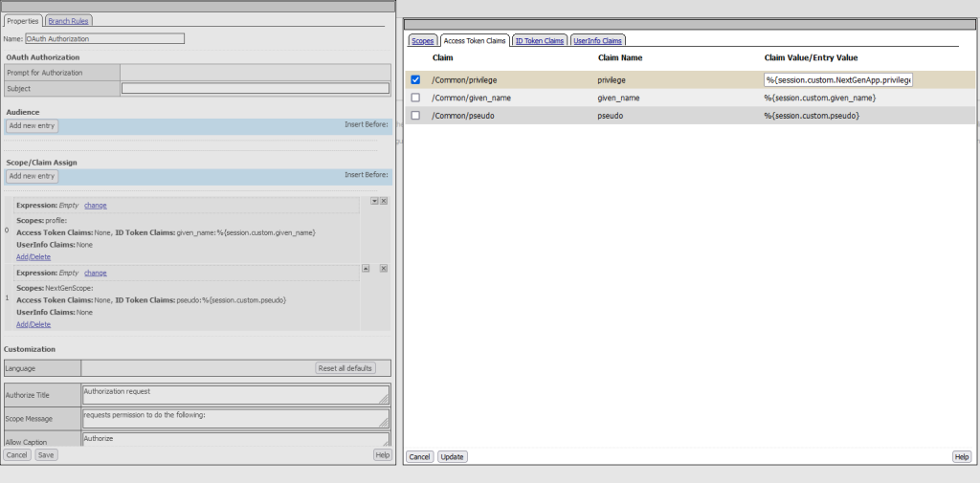The image size is (980, 483).
Task: Open the Scopes tab
Action: [x=423, y=41]
